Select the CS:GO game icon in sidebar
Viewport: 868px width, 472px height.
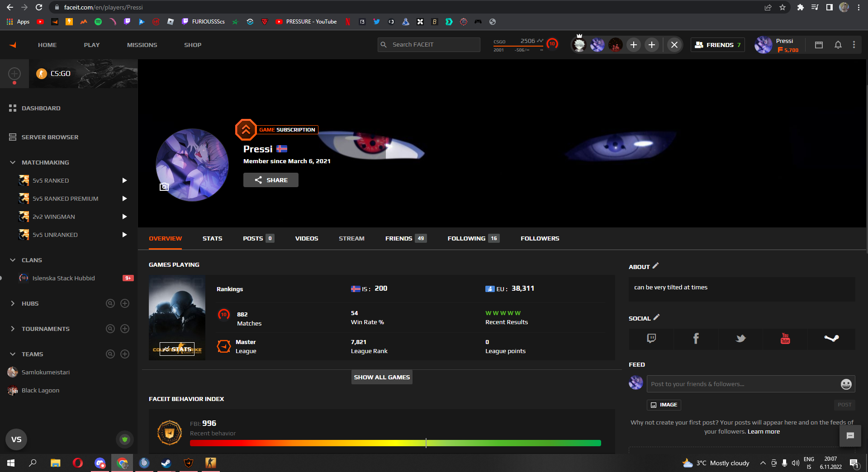click(42, 73)
